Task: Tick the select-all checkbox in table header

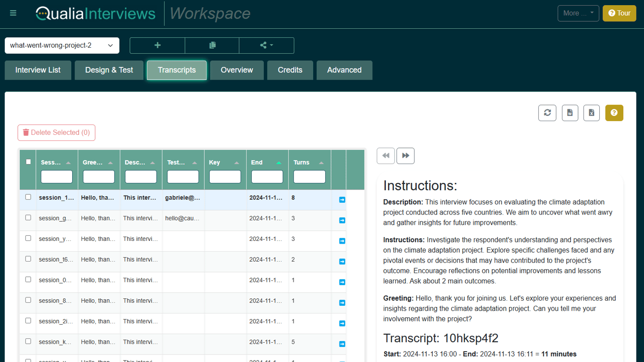Action: [x=28, y=162]
